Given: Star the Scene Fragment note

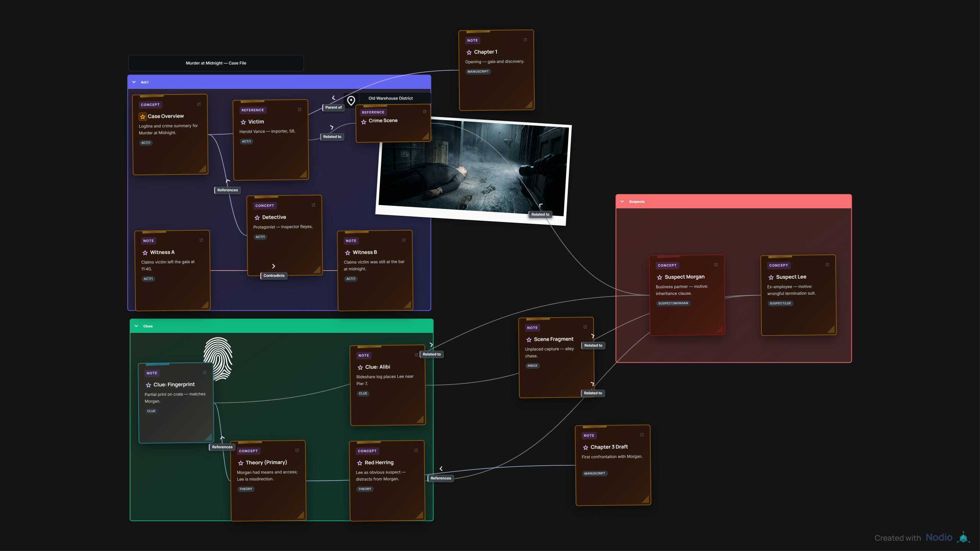Looking at the screenshot, I should pos(529,340).
